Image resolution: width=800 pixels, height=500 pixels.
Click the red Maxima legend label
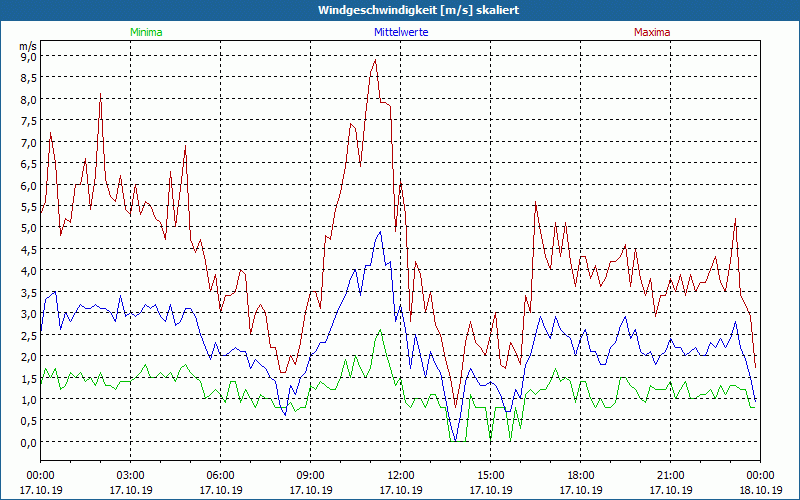[x=653, y=32]
